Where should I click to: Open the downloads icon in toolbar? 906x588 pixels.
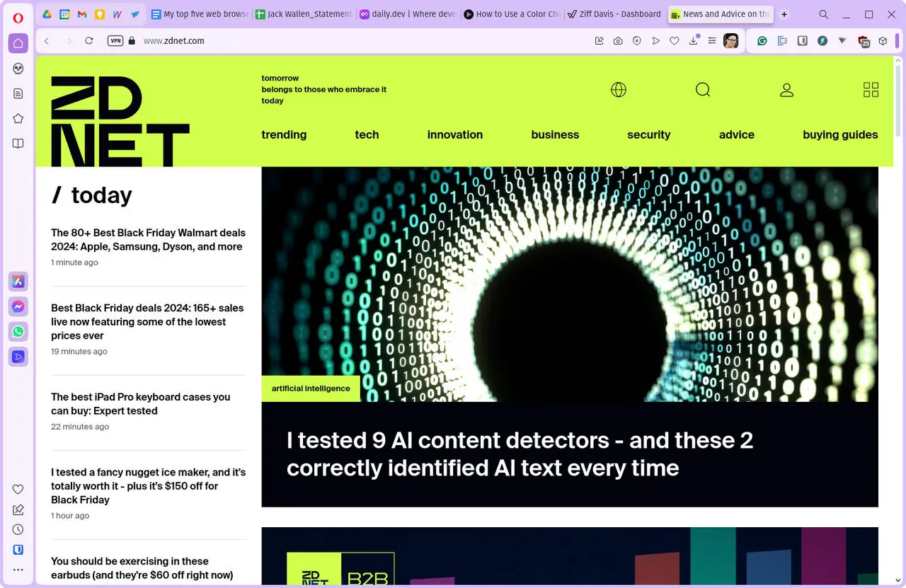(x=694, y=41)
